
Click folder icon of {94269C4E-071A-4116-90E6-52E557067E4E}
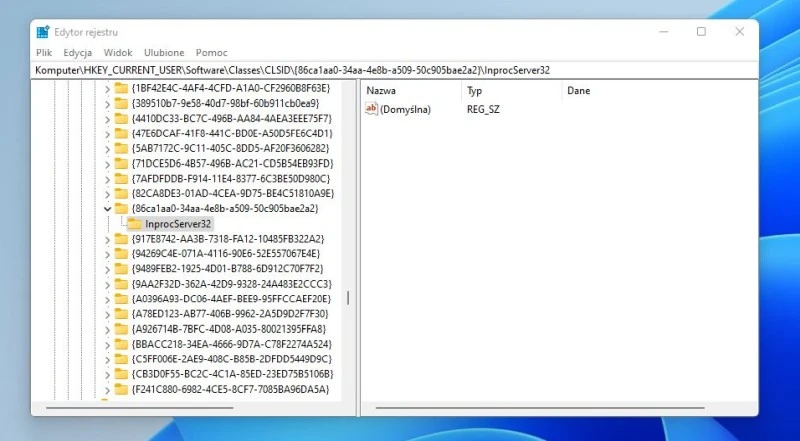coord(121,254)
